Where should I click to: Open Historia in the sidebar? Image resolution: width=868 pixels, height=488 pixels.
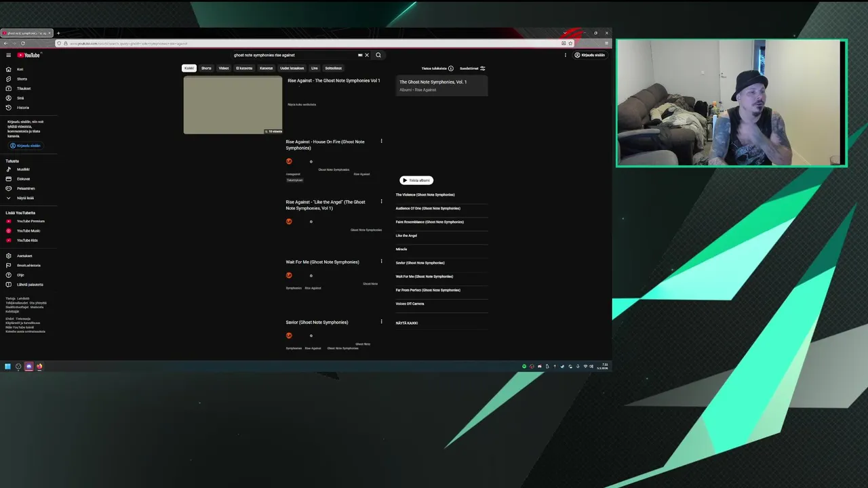[23, 107]
